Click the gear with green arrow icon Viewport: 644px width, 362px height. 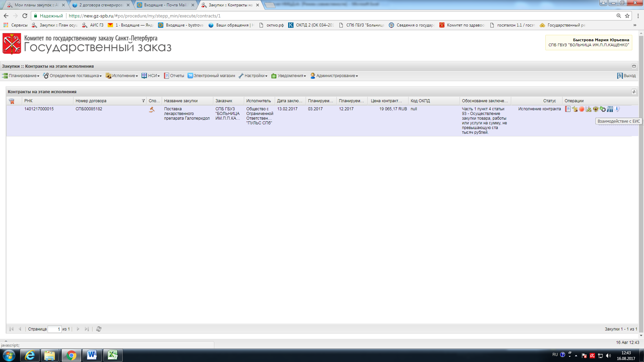tap(603, 109)
